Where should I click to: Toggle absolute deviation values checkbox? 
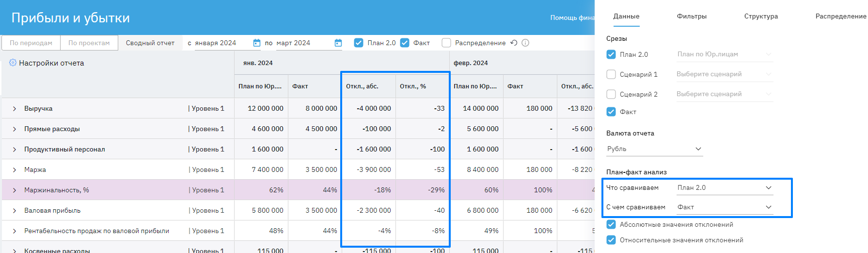pos(611,224)
